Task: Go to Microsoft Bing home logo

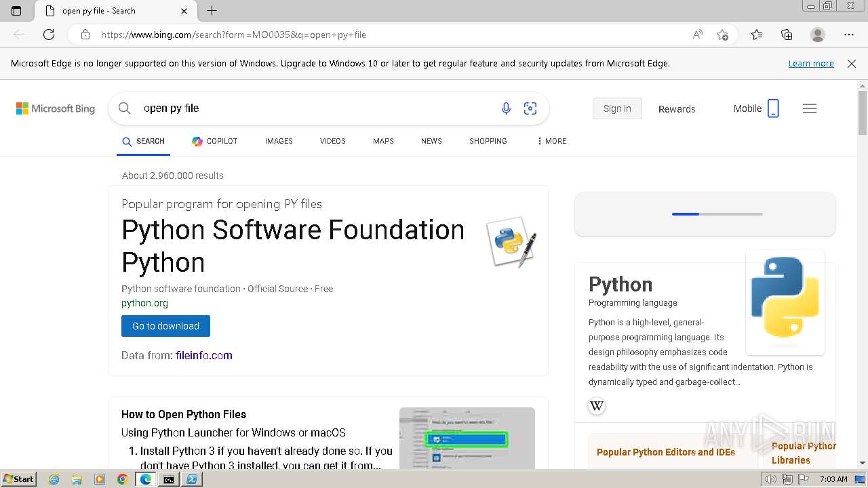Action: 56,108
